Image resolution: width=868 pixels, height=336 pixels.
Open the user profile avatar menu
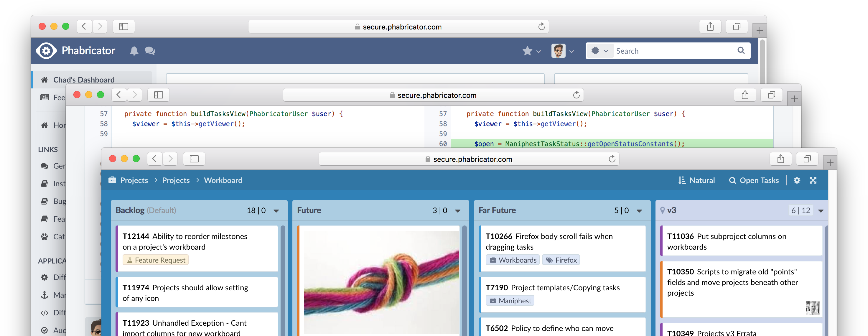pyautogui.click(x=558, y=51)
